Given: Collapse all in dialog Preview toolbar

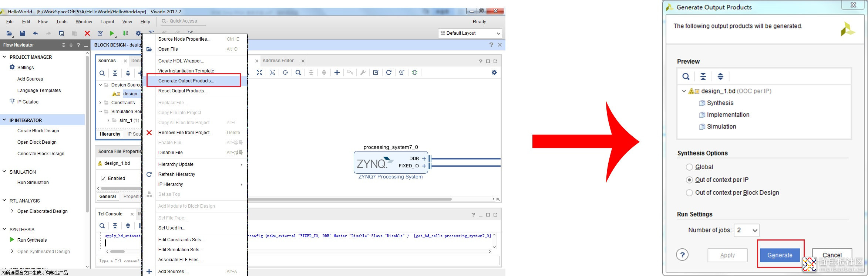Looking at the screenshot, I should [x=703, y=76].
